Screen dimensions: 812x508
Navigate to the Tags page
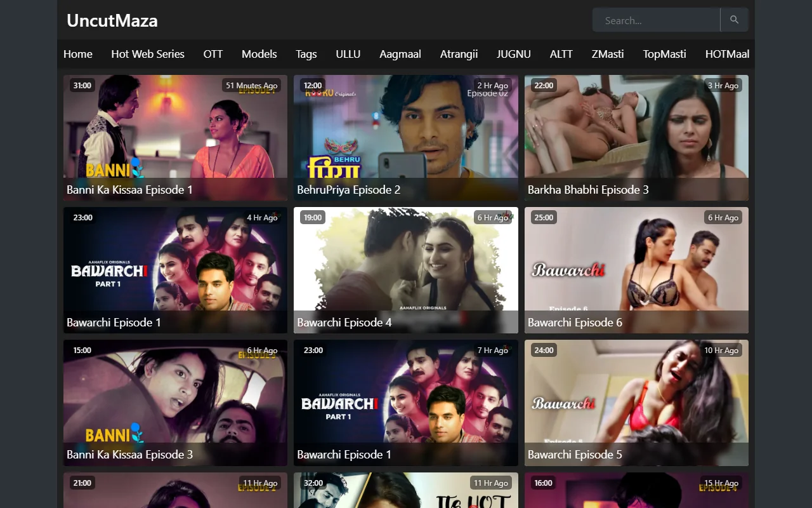[x=306, y=54]
